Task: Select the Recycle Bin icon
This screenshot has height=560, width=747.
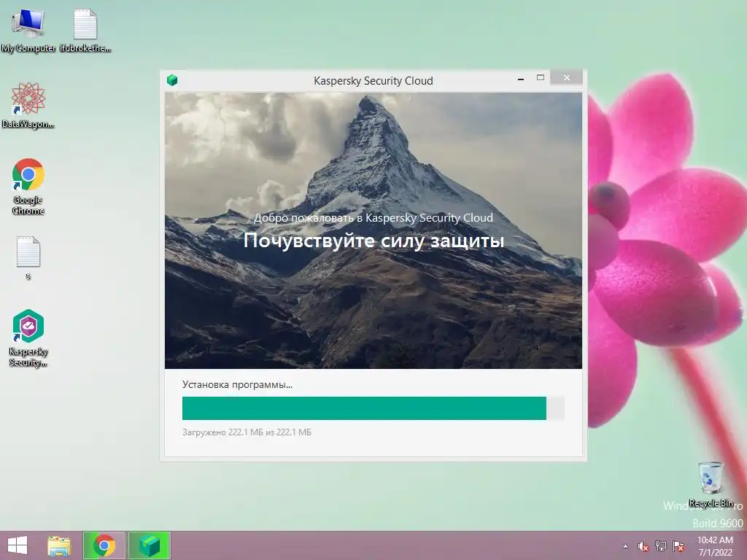Action: (x=711, y=484)
